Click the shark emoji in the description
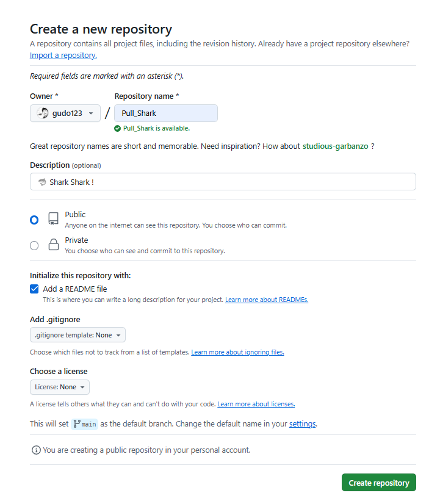 point(42,182)
